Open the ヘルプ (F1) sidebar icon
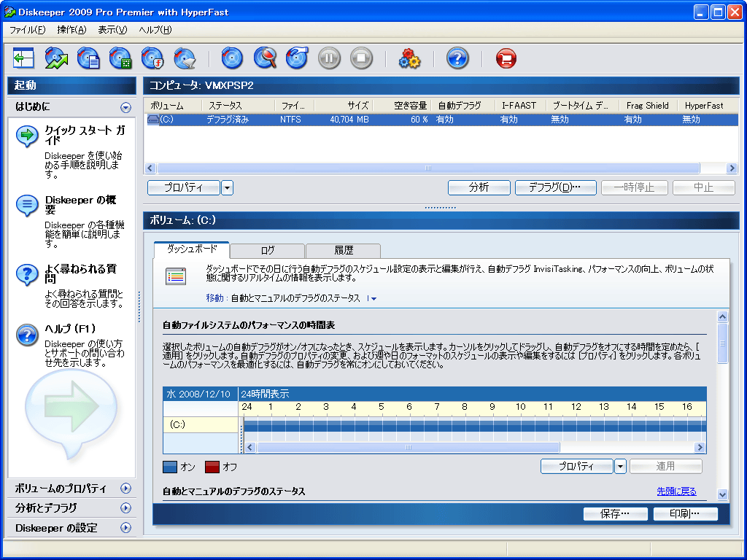This screenshot has height=560, width=747. pyautogui.click(x=27, y=335)
